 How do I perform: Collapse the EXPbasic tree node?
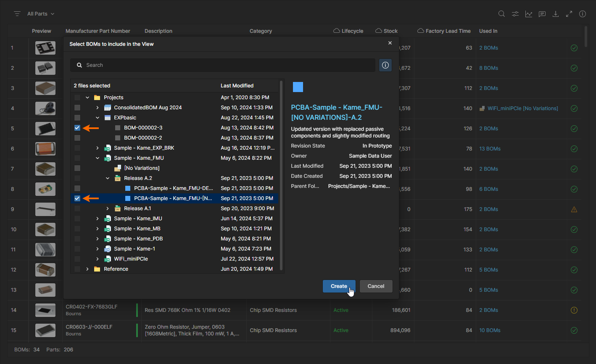pyautogui.click(x=98, y=118)
